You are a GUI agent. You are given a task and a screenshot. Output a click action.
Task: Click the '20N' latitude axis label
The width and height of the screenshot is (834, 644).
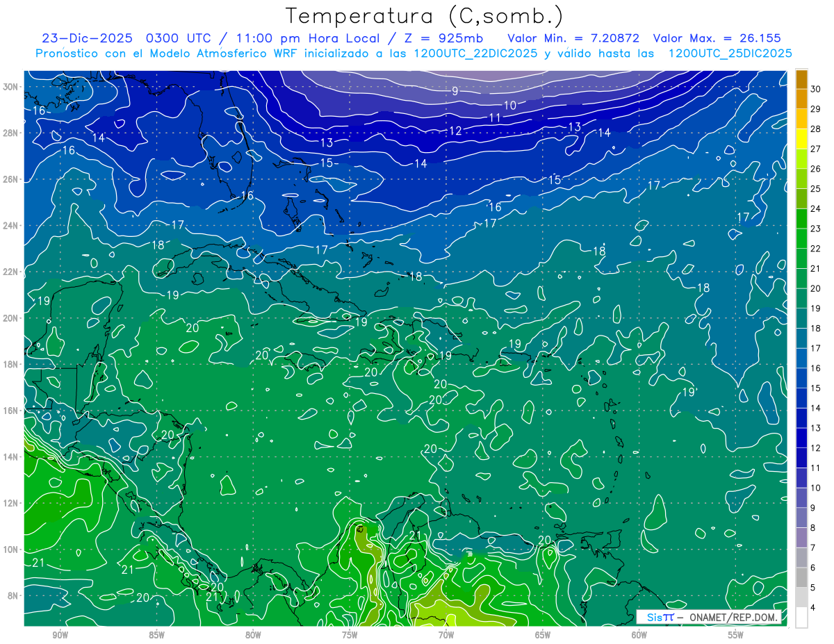[10, 318]
